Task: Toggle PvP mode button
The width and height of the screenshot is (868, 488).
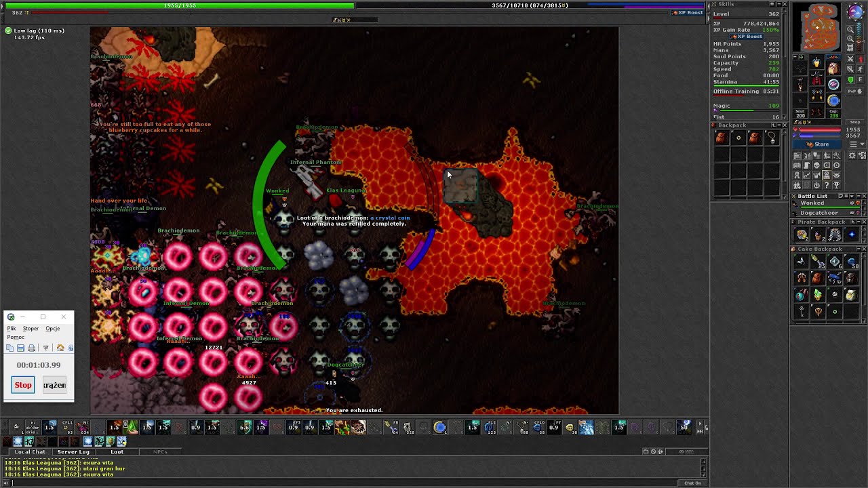Action: [x=855, y=91]
